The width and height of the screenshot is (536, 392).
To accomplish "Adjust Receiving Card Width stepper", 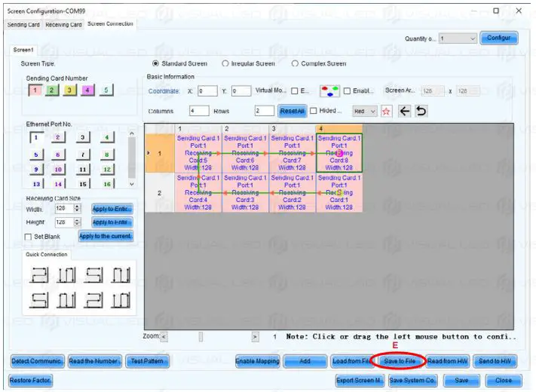I will click(x=77, y=208).
